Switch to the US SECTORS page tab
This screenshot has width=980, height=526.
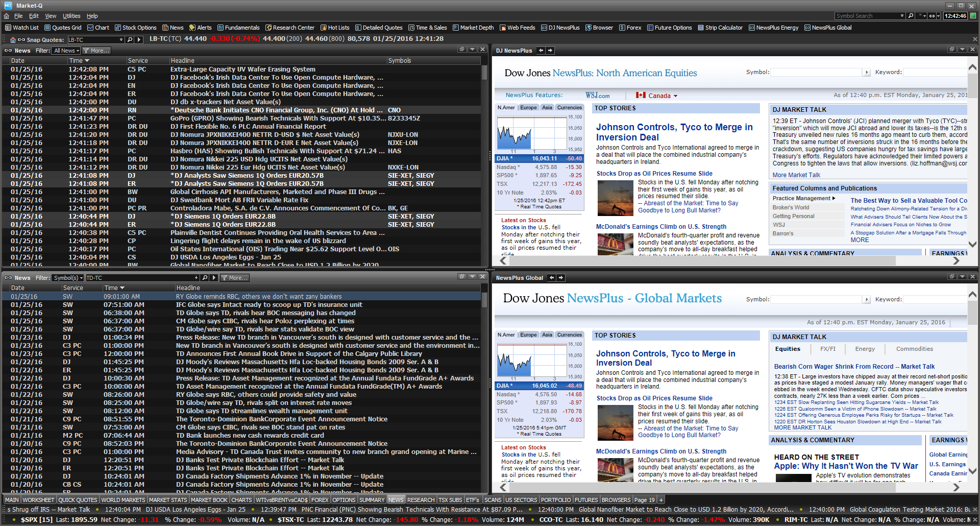(x=521, y=500)
